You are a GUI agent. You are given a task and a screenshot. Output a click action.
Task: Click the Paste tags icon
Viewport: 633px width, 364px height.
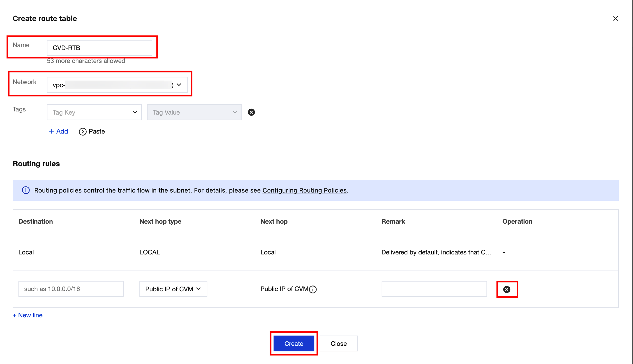tap(82, 131)
